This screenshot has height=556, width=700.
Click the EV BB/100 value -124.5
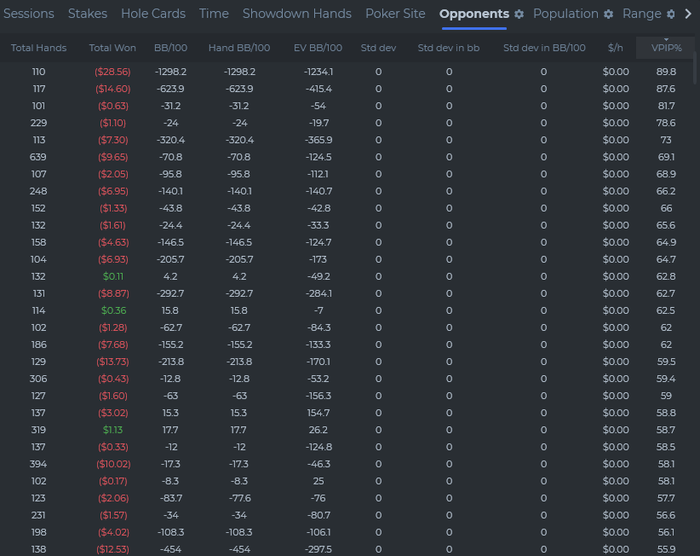[x=318, y=157]
